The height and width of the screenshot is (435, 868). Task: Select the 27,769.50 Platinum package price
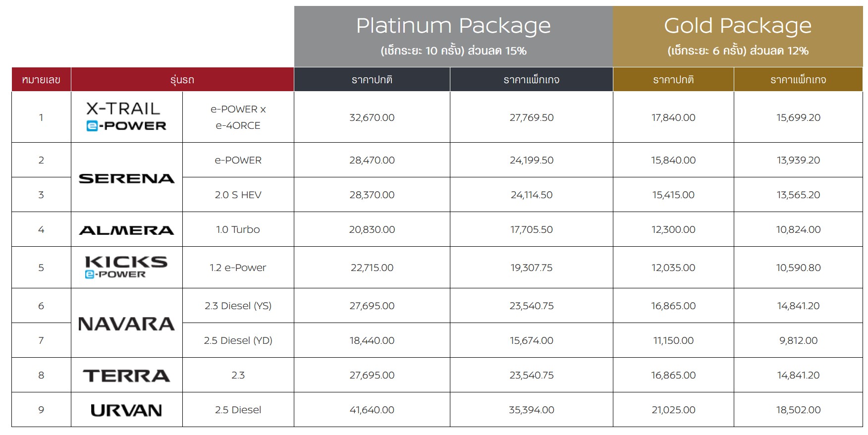click(x=531, y=117)
